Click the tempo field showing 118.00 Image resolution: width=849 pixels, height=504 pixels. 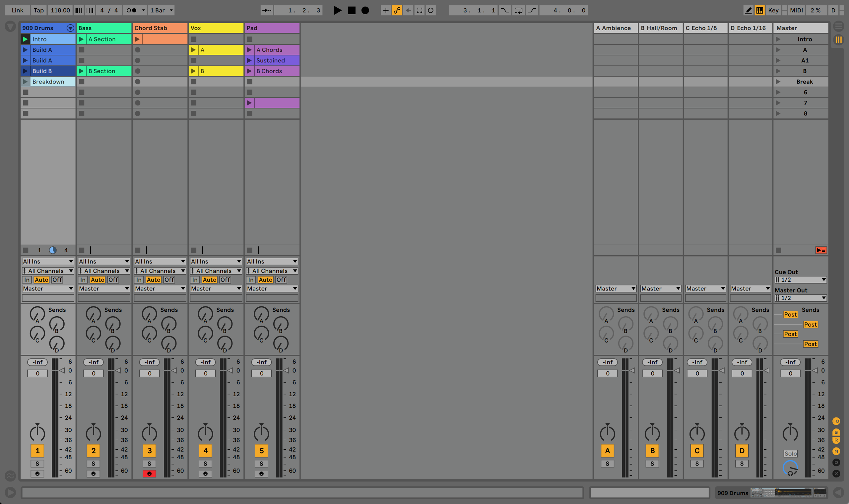(60, 10)
